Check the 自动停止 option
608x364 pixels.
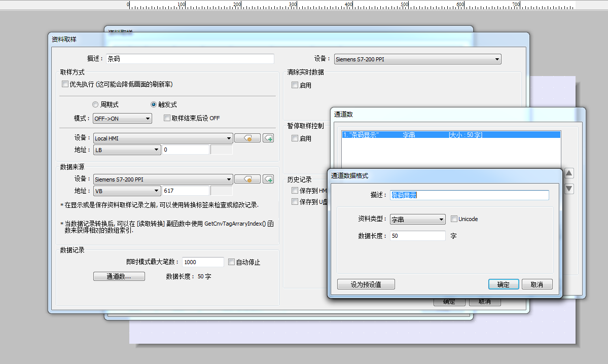click(x=232, y=262)
